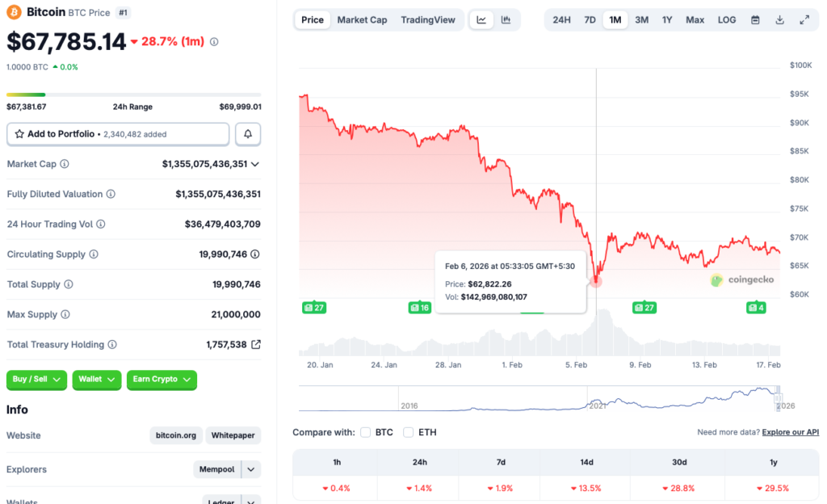Screen dimensions: 827x504
Task: Enable the ETH compare checkbox
Action: point(408,432)
